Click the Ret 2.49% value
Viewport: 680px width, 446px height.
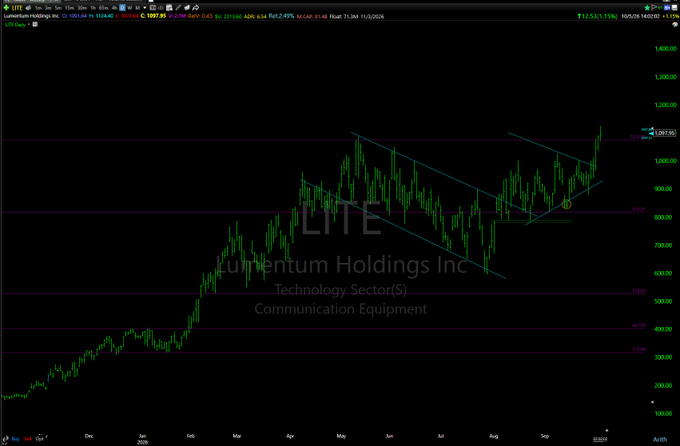(281, 16)
